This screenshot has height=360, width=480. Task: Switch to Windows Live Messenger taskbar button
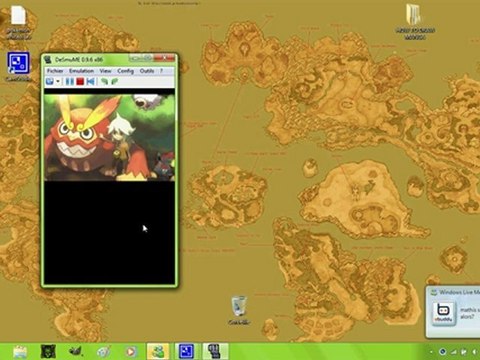(158, 352)
